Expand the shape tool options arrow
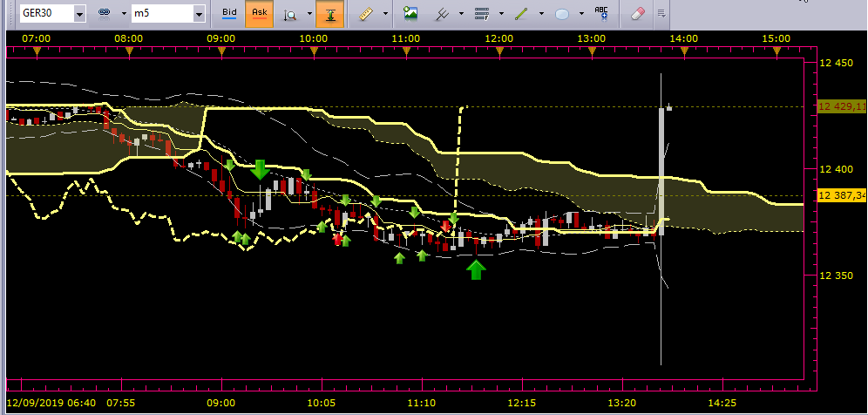The height and width of the screenshot is (415, 868). [x=581, y=14]
